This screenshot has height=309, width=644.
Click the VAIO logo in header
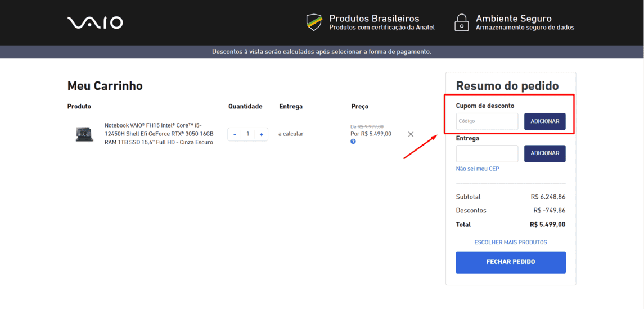point(95,22)
